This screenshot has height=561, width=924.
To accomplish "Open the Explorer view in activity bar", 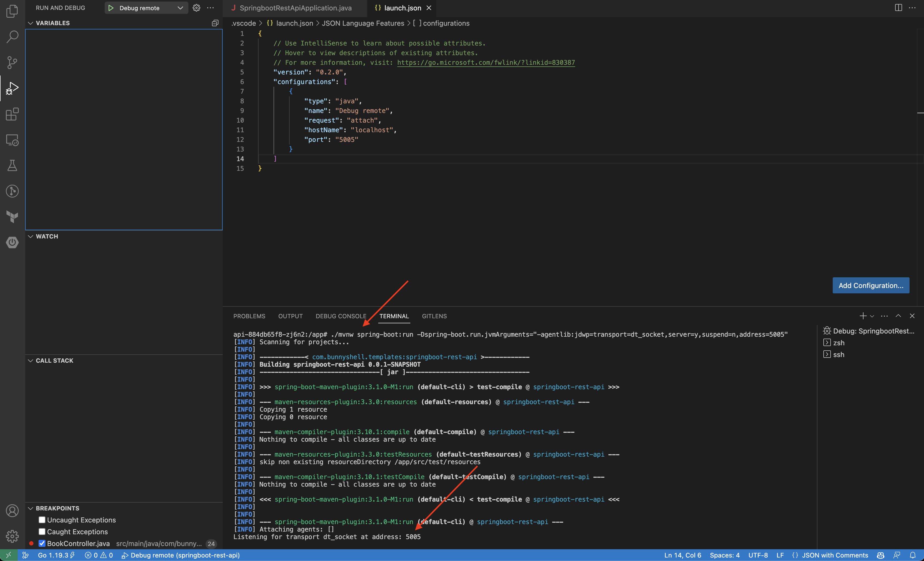I will click(12, 11).
